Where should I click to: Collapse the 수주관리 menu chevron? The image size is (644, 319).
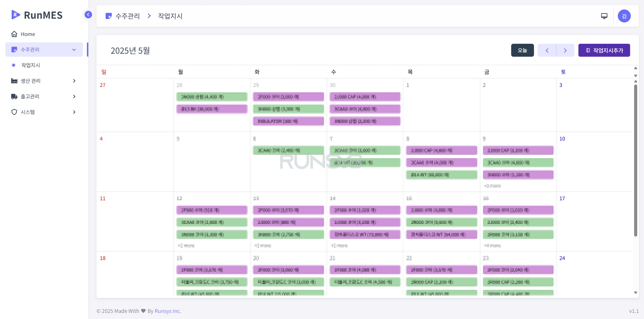[x=74, y=50]
